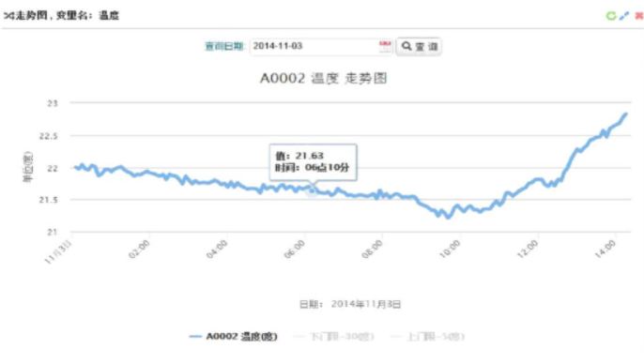
Task: Click the curve peak near 14:00
Action: (626, 114)
